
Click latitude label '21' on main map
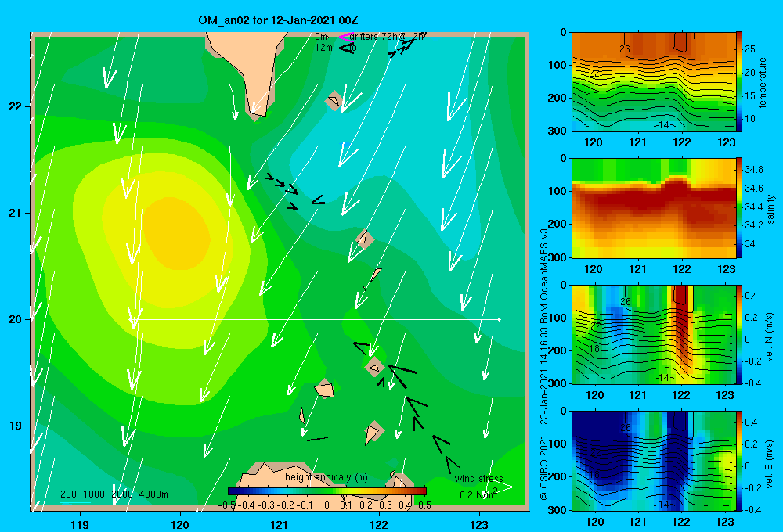click(16, 213)
